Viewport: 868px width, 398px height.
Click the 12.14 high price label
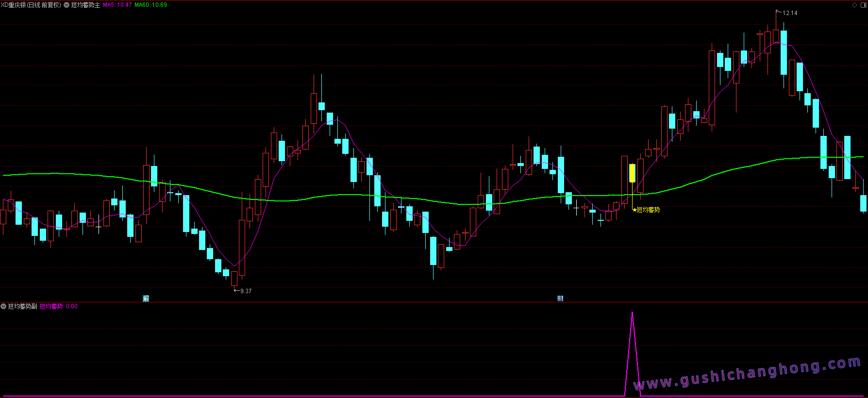pyautogui.click(x=790, y=13)
